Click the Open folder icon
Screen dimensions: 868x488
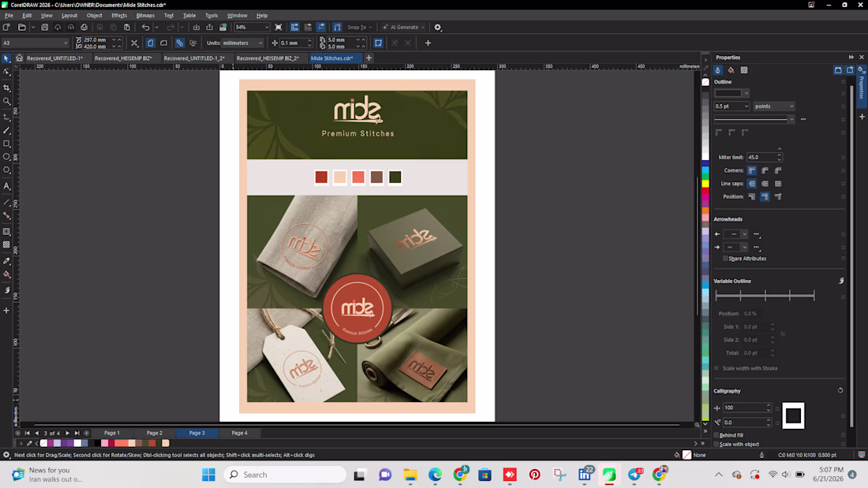pyautogui.click(x=21, y=27)
